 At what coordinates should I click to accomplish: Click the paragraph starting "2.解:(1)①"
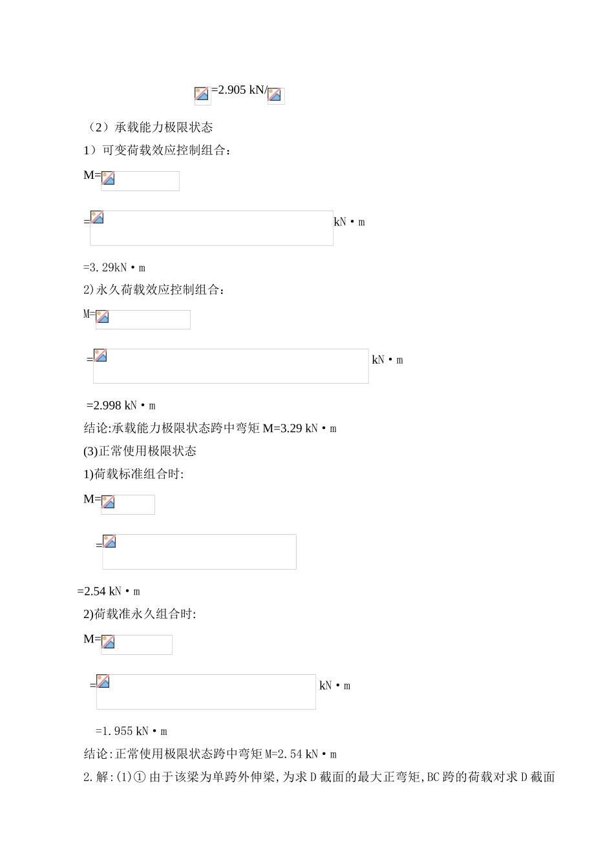[319, 777]
